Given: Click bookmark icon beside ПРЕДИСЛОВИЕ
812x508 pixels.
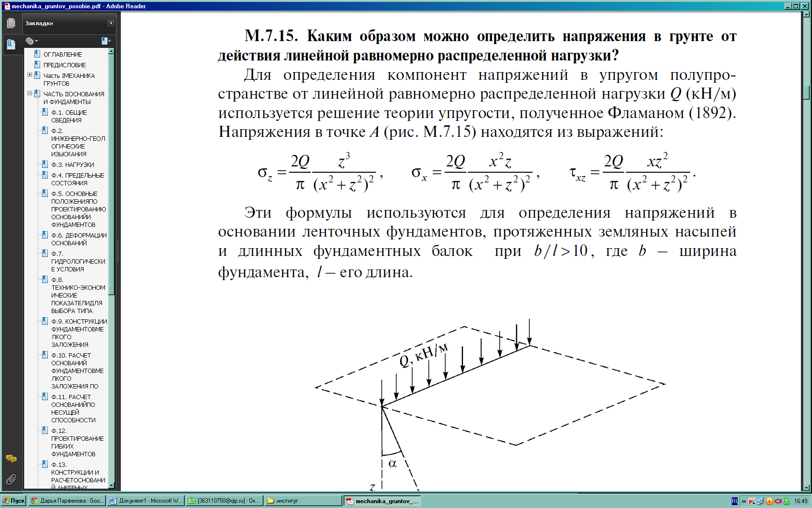Looking at the screenshot, I should [x=37, y=64].
